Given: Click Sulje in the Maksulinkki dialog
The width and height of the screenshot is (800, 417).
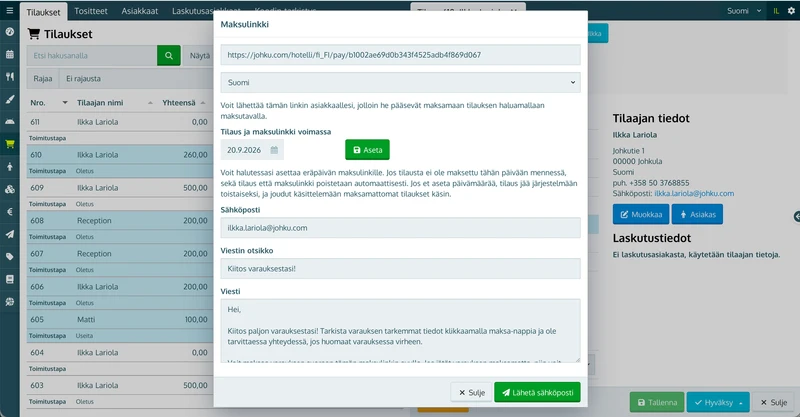Looking at the screenshot, I should click(x=471, y=393).
